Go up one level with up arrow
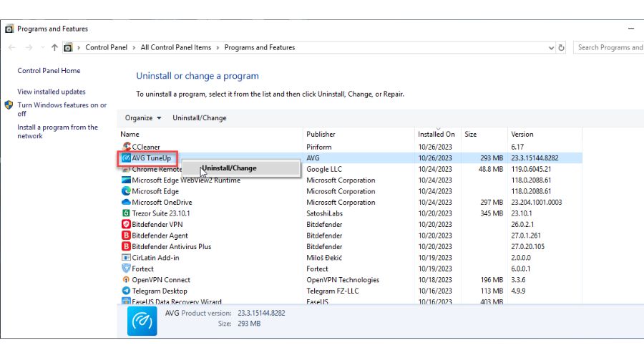This screenshot has height=358, width=644. pos(54,48)
